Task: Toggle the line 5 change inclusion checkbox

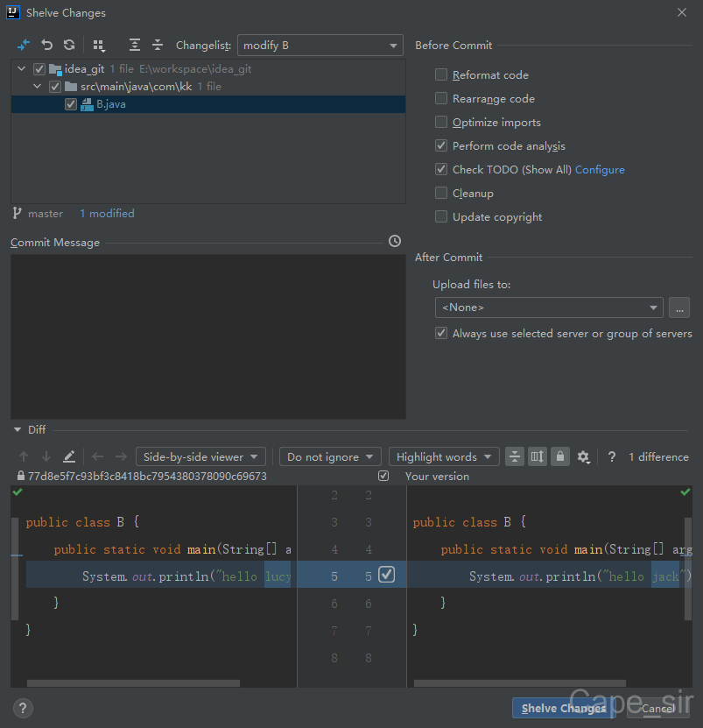Action: click(x=387, y=575)
